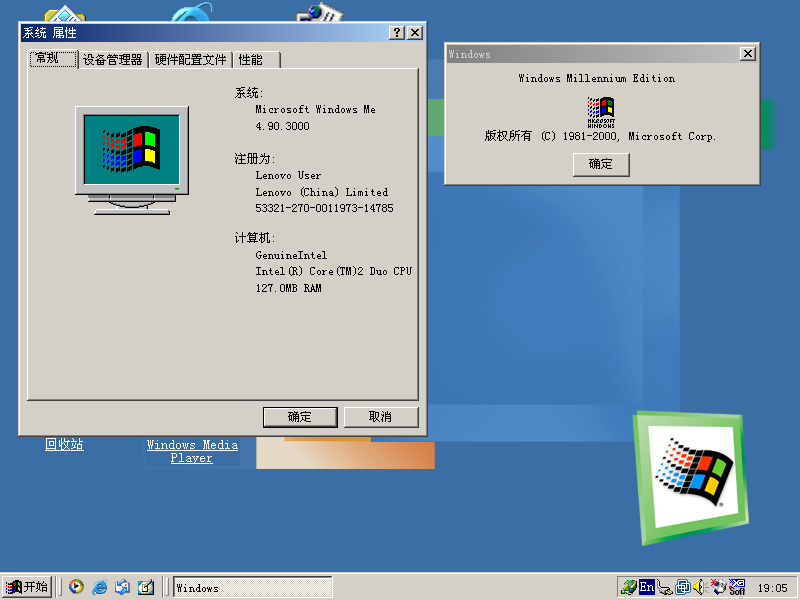The width and height of the screenshot is (800, 600).
Task: Click the 注册为: label
Action: pyautogui.click(x=254, y=159)
